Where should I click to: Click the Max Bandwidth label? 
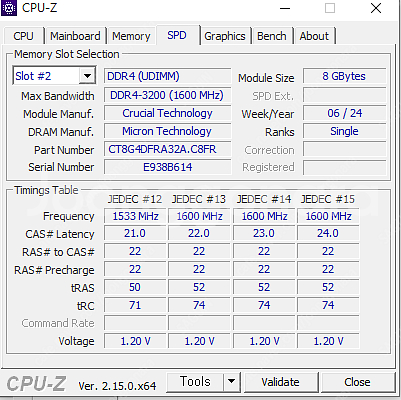(x=58, y=96)
